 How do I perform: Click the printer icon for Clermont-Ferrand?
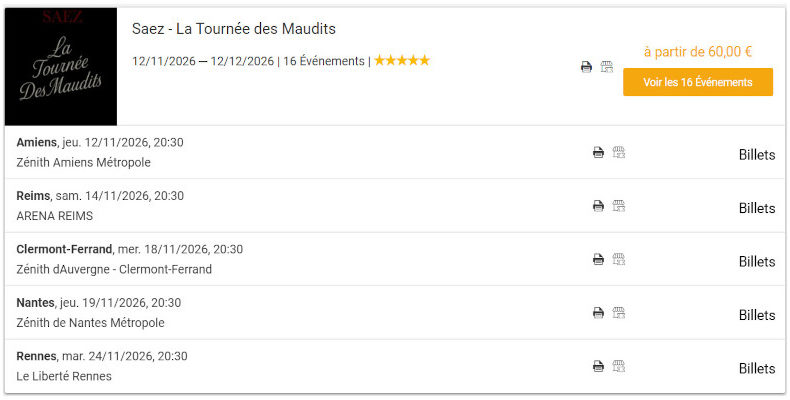point(598,259)
